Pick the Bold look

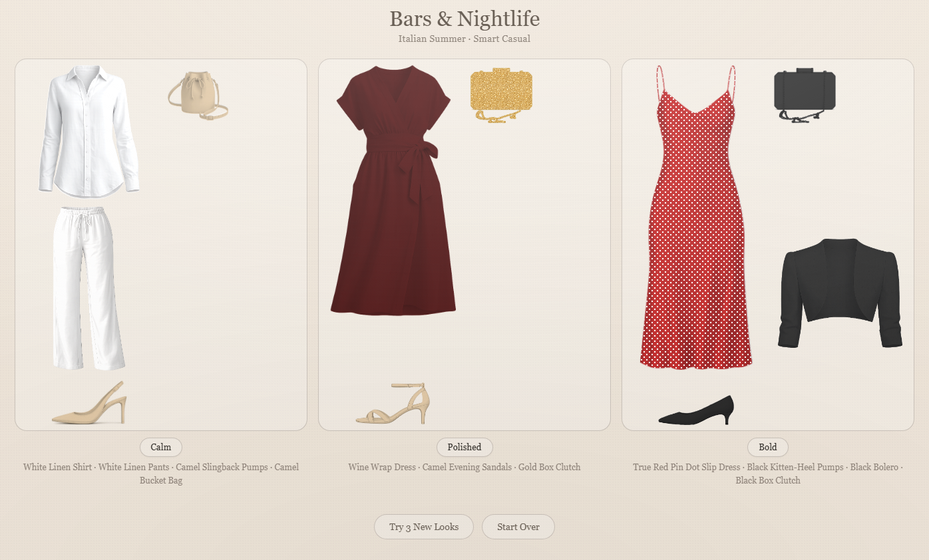pos(768,448)
